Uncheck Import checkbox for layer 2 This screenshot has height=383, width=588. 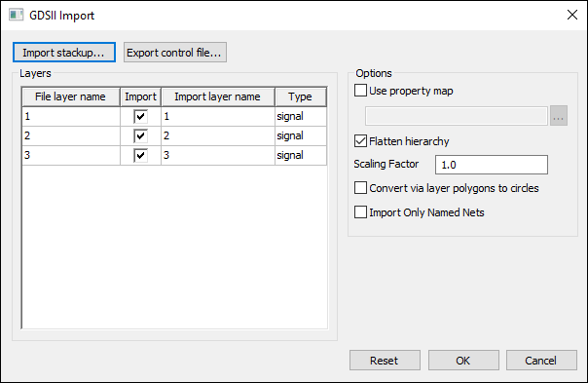(x=140, y=135)
